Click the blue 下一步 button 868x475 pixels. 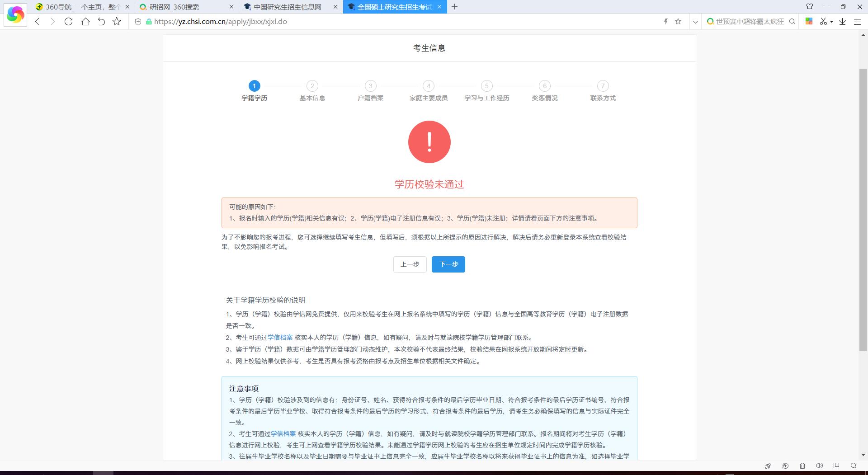(448, 264)
